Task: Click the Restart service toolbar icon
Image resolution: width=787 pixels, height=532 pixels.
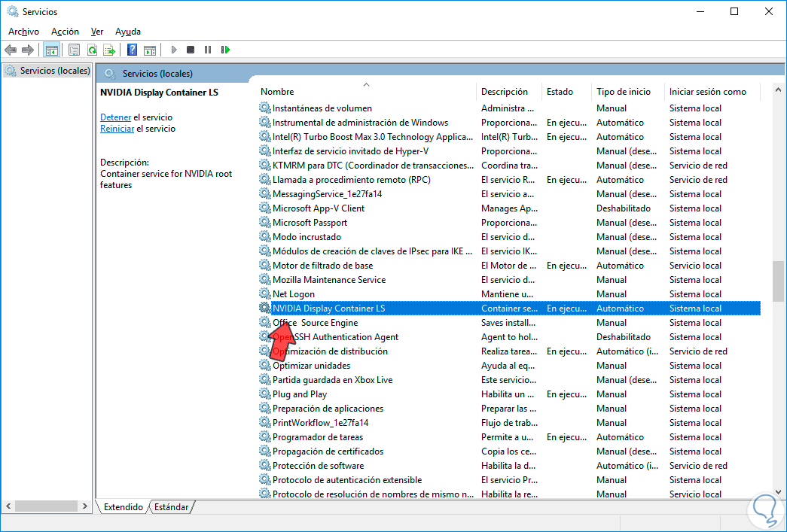Action: tap(225, 50)
